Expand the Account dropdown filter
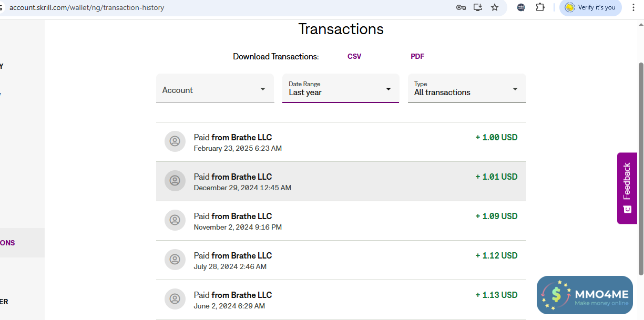The height and width of the screenshot is (320, 644). coord(215,89)
